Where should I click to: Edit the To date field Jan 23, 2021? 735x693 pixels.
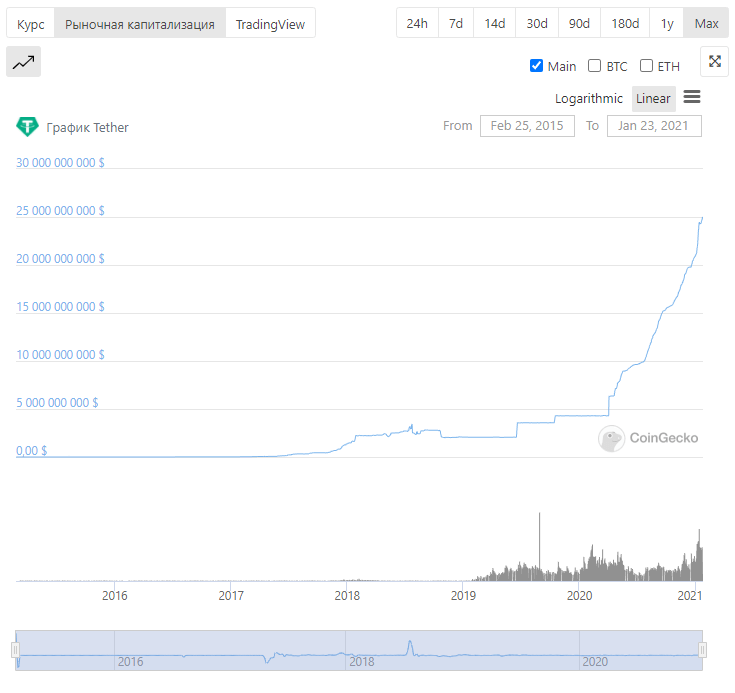[x=654, y=126]
